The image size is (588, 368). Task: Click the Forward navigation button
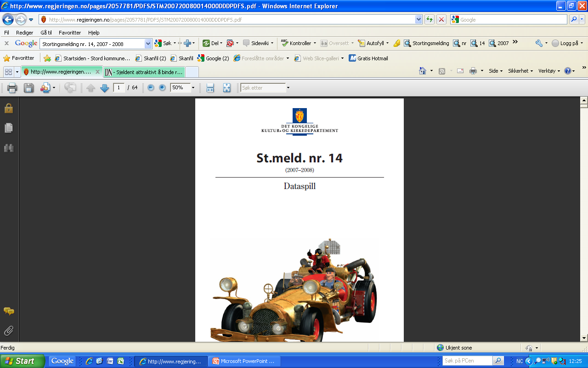pos(21,19)
